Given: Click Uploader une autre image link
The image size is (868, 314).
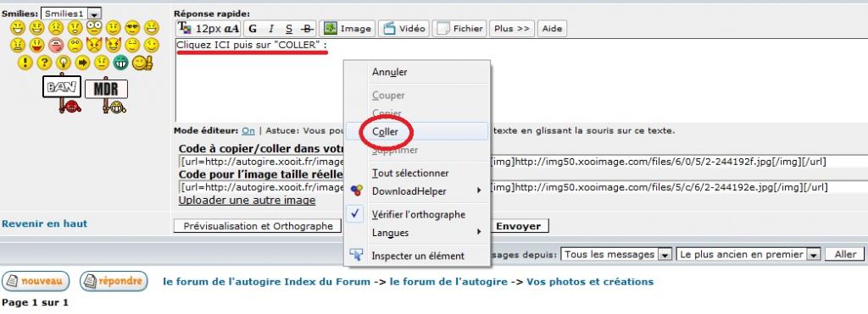Looking at the screenshot, I should point(247,200).
